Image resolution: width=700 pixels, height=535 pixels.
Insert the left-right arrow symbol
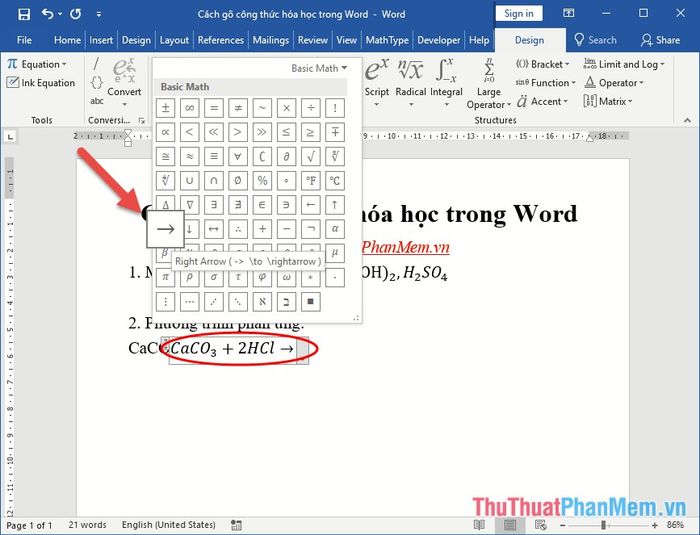pos(214,229)
